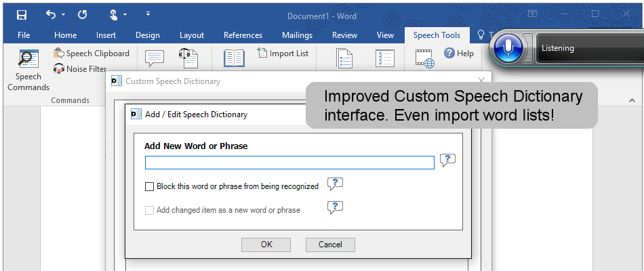
Task: Click the bulleted document ribbon icon
Action: pos(345,58)
